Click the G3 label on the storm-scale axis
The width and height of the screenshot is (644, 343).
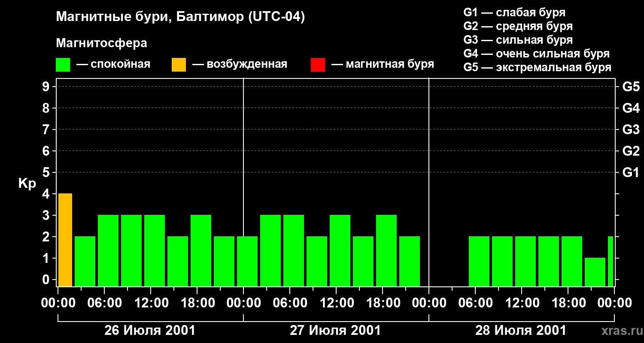point(631,129)
